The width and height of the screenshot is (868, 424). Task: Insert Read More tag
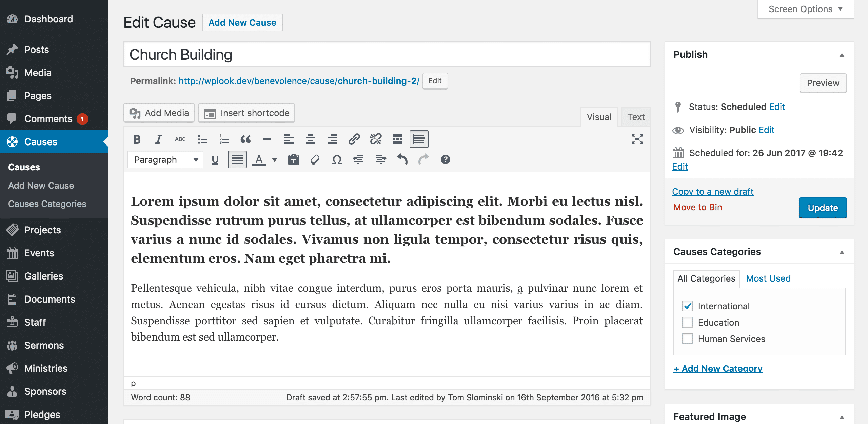[x=397, y=139]
